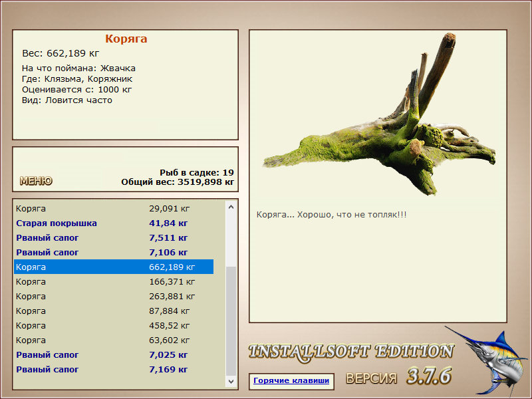Screen dimensions: 532x399
Task: Select the highlighted Коряга 662,189 кг row
Action: point(114,267)
